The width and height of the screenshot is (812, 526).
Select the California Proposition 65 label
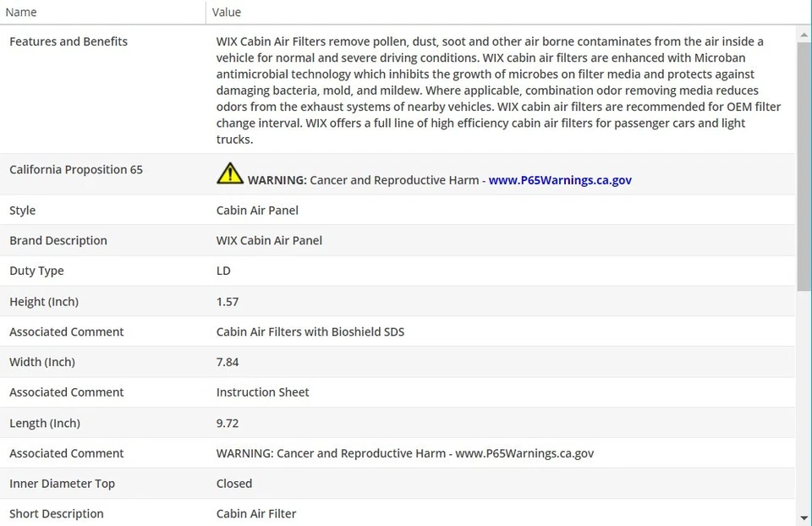point(75,170)
